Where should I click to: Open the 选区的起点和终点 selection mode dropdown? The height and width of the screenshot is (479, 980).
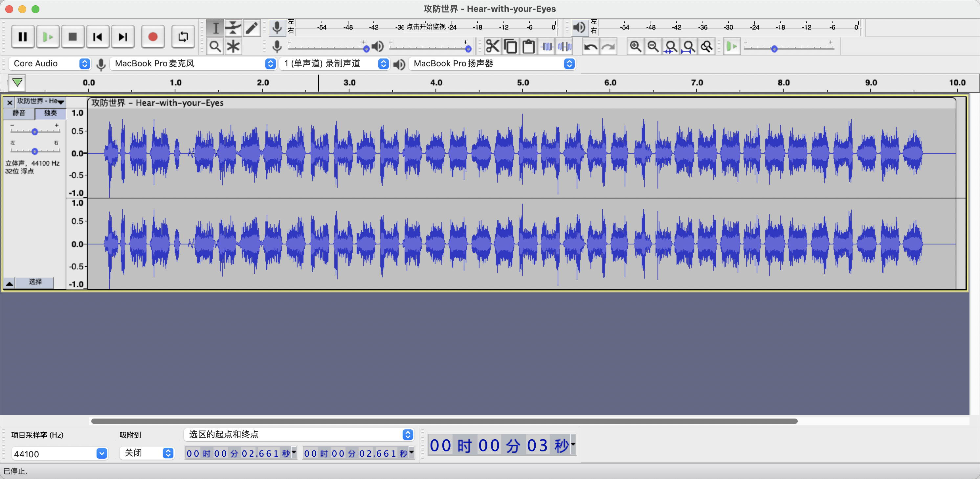tap(299, 435)
